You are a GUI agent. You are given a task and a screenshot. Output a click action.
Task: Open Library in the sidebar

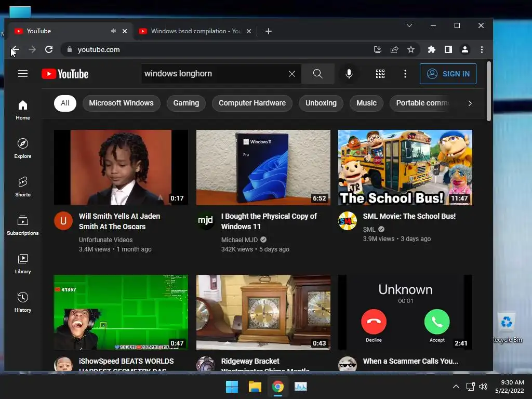23,263
